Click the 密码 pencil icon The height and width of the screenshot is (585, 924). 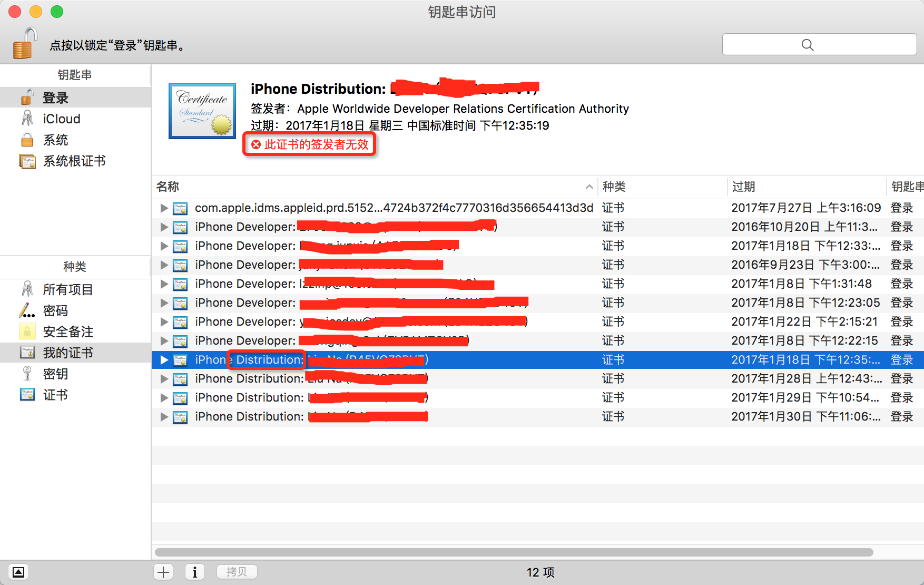(x=27, y=310)
